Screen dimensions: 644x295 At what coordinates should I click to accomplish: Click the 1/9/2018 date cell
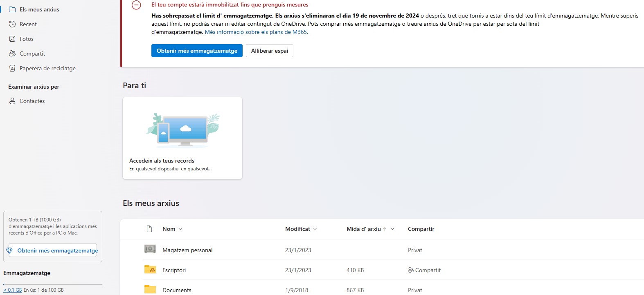(297, 290)
